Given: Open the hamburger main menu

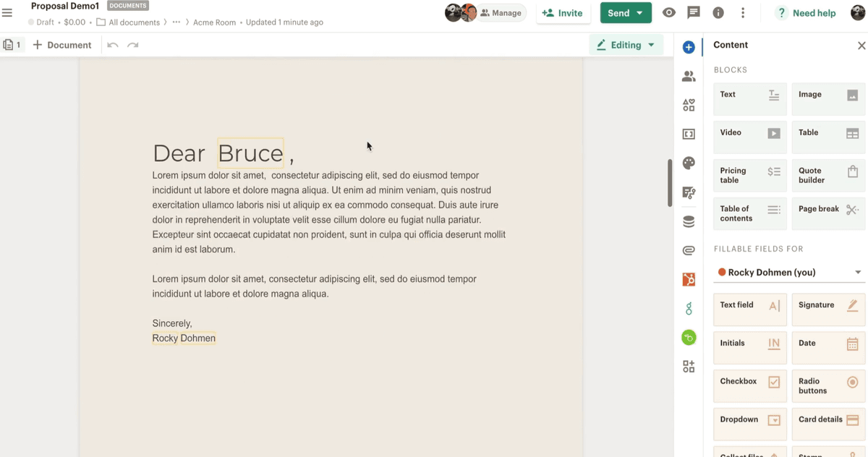Looking at the screenshot, I should coord(7,13).
